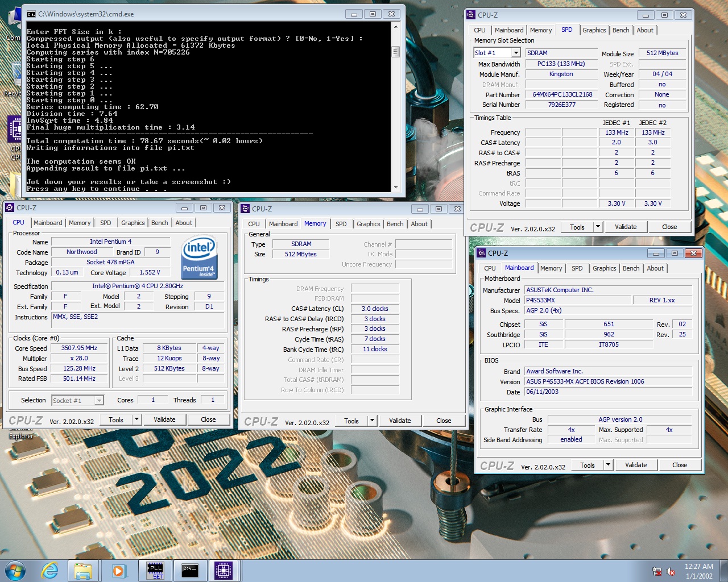728x582 pixels.
Task: Open the Socket #1 selection combo box
Action: [x=78, y=400]
